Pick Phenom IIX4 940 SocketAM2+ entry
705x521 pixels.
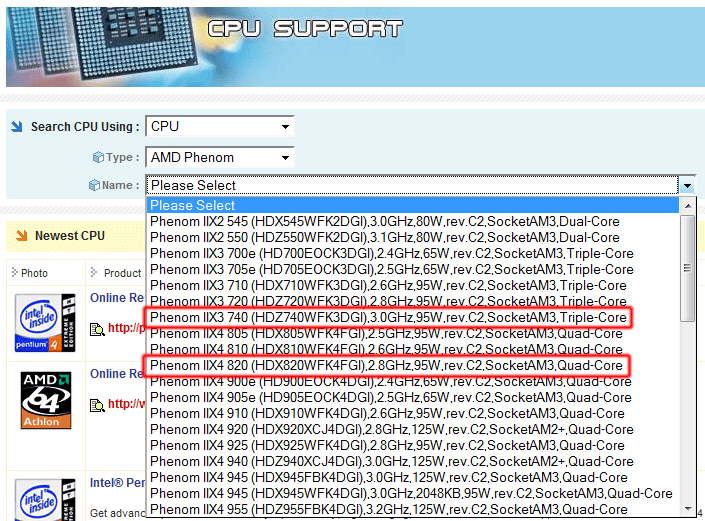tap(412, 461)
